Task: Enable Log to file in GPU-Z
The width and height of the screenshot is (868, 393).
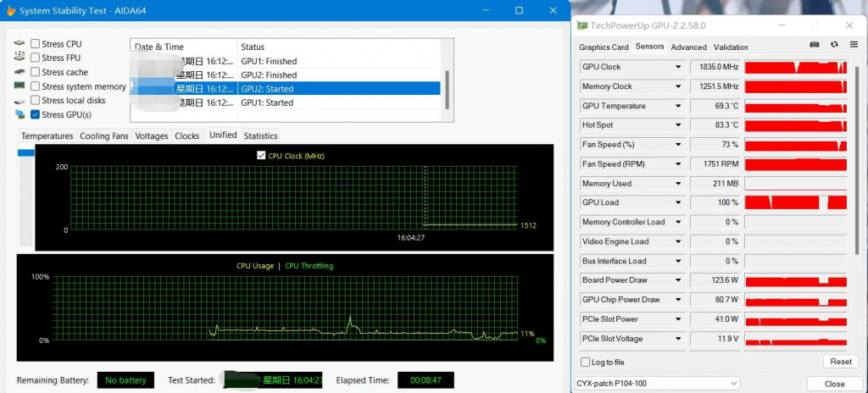Action: (x=585, y=362)
